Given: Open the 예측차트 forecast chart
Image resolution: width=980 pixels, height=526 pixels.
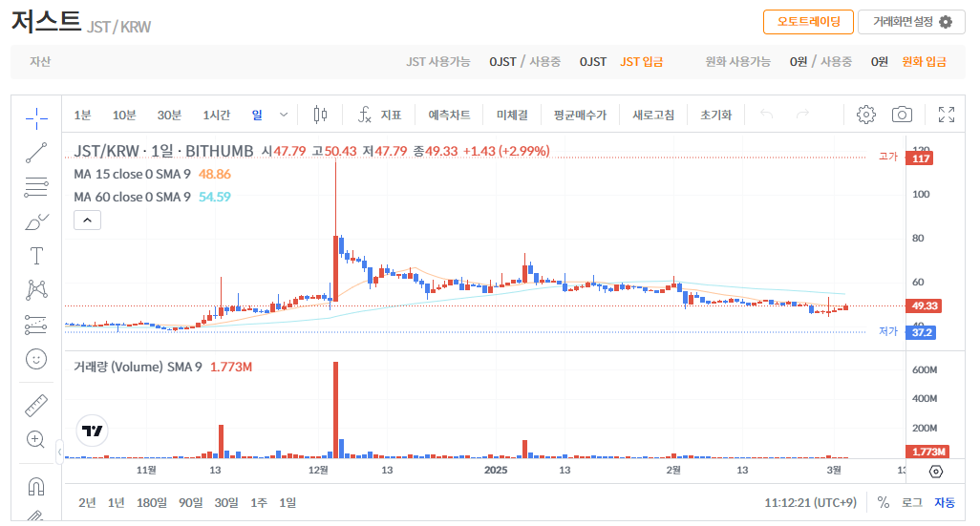Looking at the screenshot, I should [449, 115].
